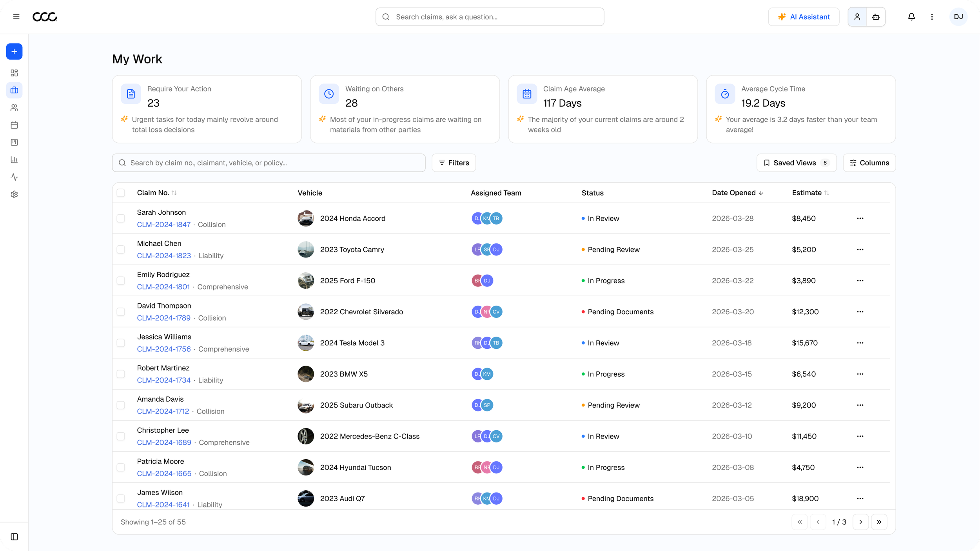Open row actions for Robert Martinez claim
Viewport: 980px width, 551px height.
[860, 374]
